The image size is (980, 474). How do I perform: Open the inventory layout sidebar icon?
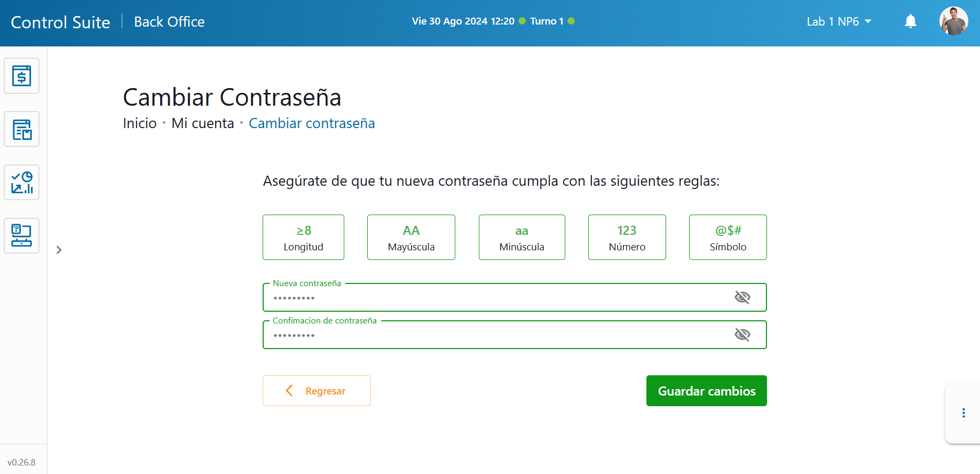(x=21, y=129)
